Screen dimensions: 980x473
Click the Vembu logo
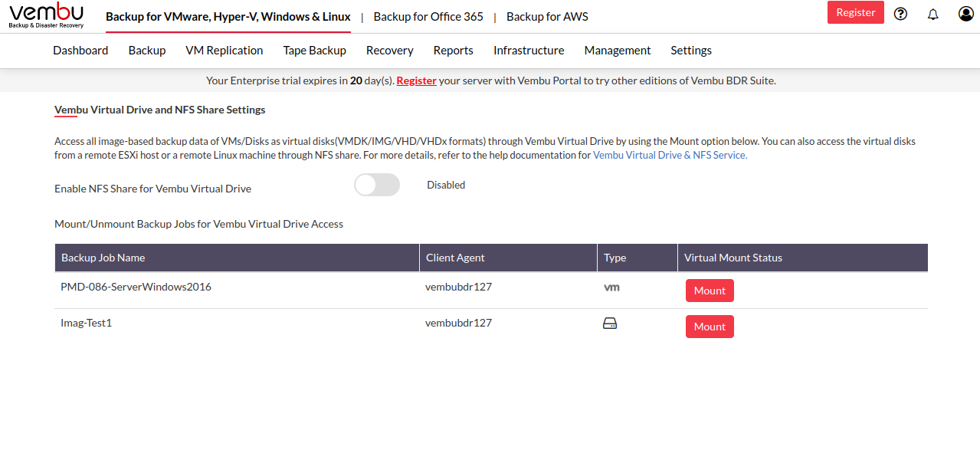pyautogui.click(x=47, y=15)
